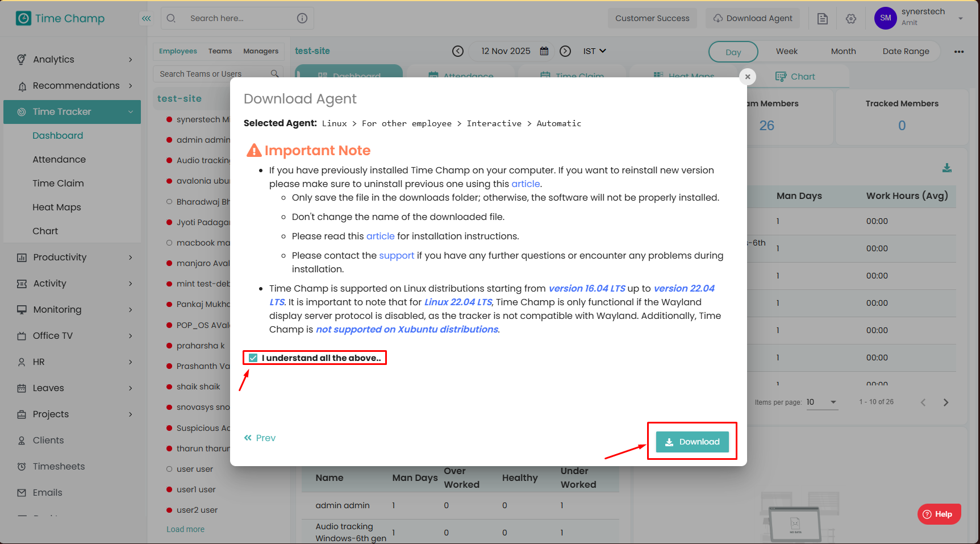The image size is (980, 544).
Task: Click the Emails envelope sidebar icon
Action: [x=22, y=493]
